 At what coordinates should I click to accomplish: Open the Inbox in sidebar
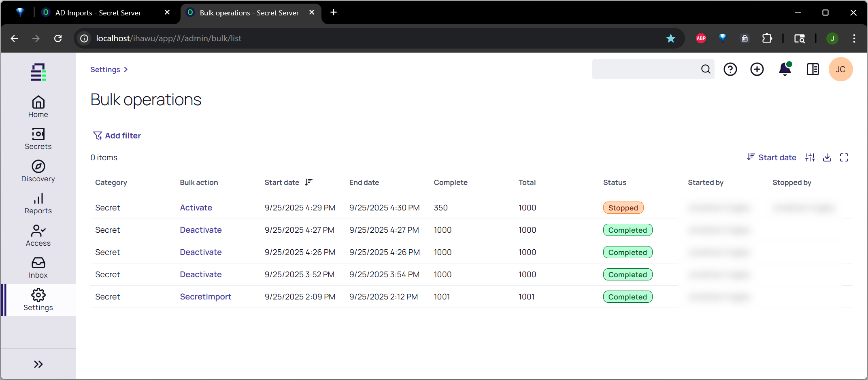pyautogui.click(x=38, y=268)
